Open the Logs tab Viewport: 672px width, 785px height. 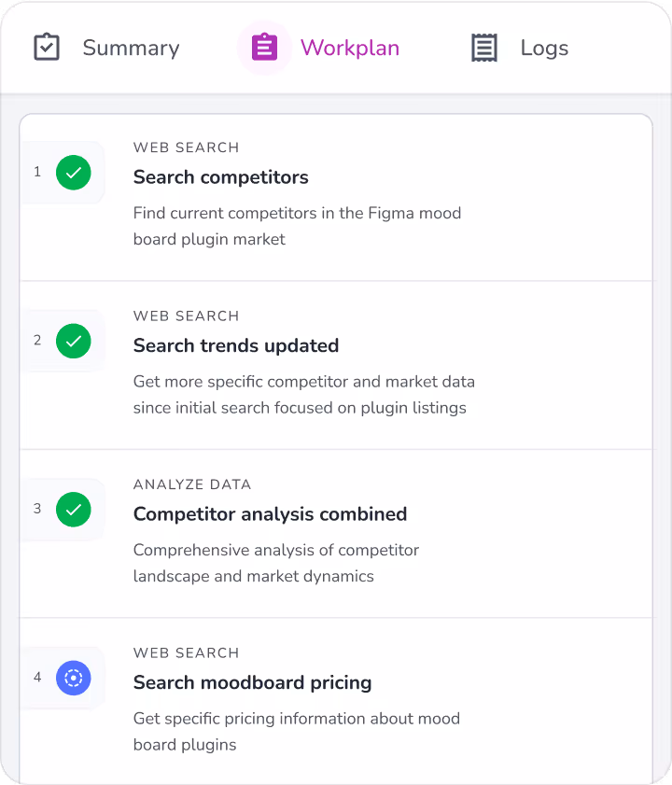[x=520, y=48]
